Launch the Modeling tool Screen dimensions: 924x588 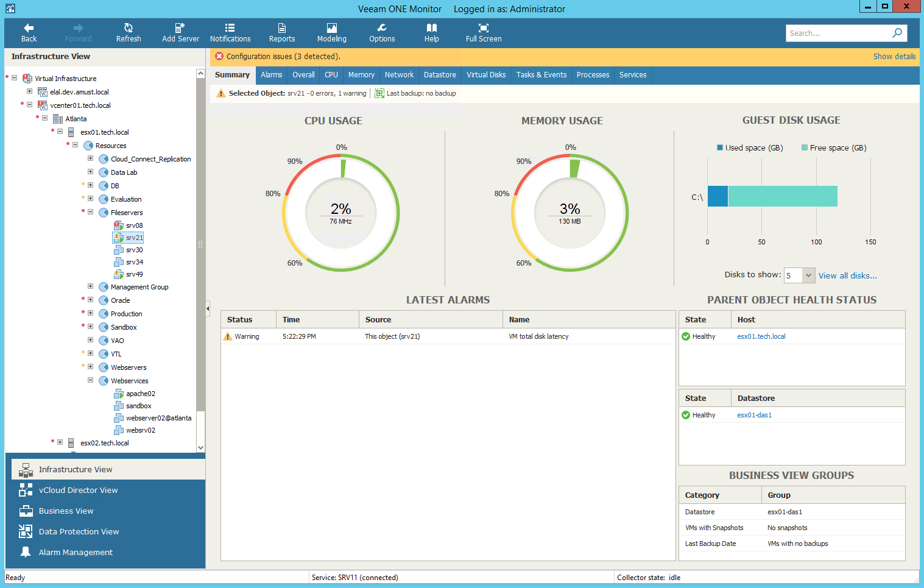pos(332,33)
